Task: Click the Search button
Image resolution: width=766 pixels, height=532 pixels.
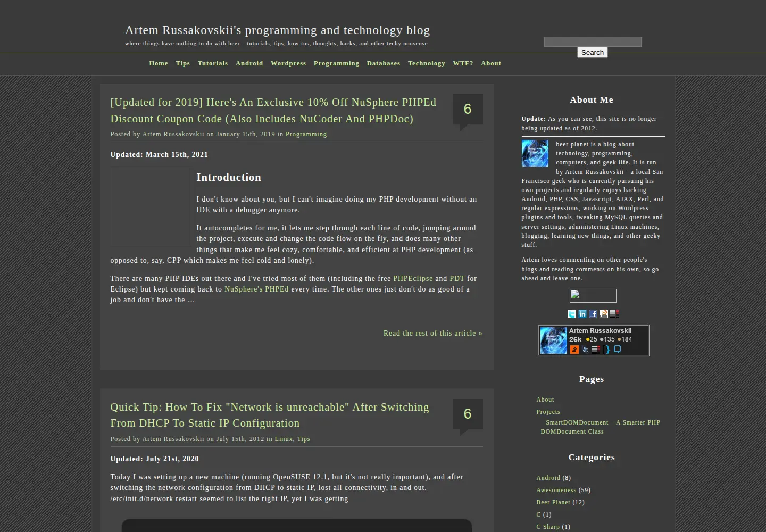Action: pos(593,52)
